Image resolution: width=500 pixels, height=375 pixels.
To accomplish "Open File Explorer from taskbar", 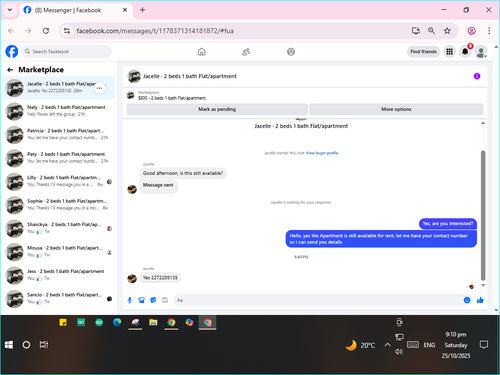I will [153, 322].
